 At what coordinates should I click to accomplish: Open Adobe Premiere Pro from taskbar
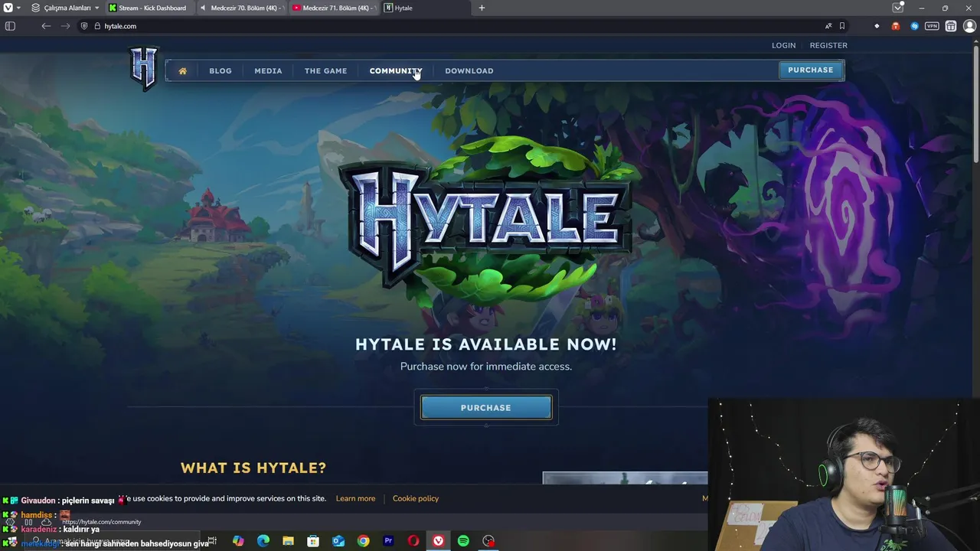tap(388, 541)
